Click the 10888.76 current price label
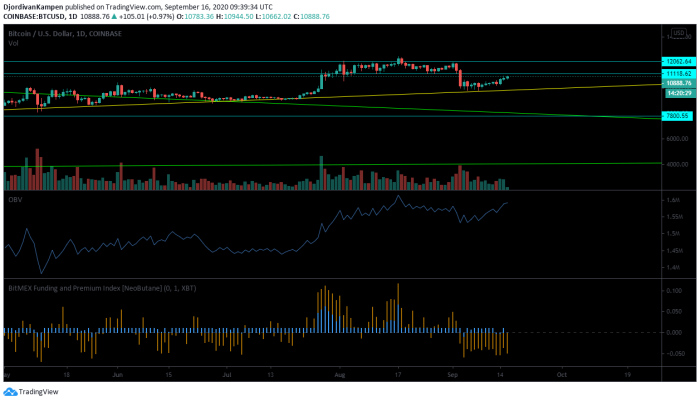The width and height of the screenshot is (700, 402). [679, 83]
